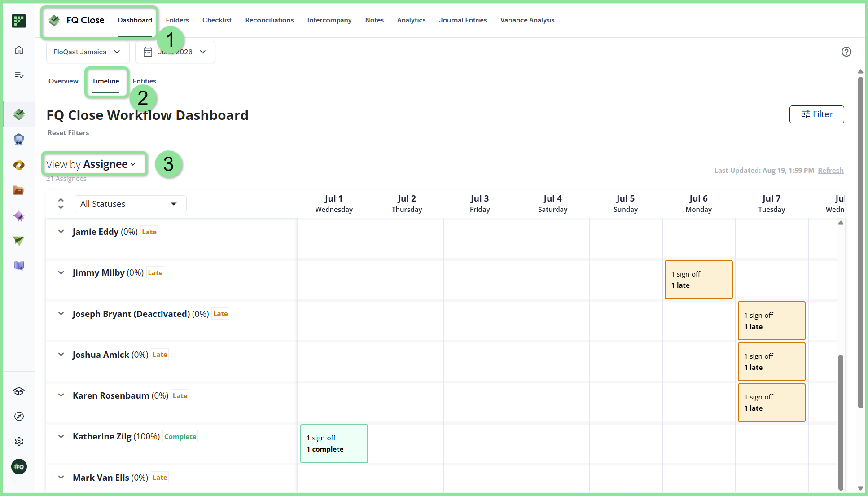
Task: Change the View by Assignee selector
Action: tap(91, 164)
